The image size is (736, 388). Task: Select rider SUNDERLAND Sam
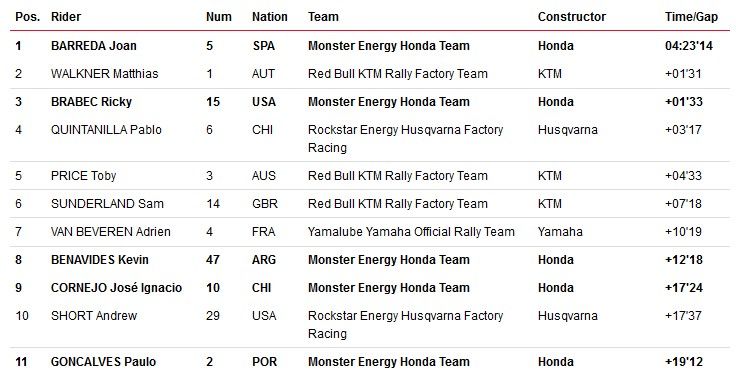click(107, 204)
